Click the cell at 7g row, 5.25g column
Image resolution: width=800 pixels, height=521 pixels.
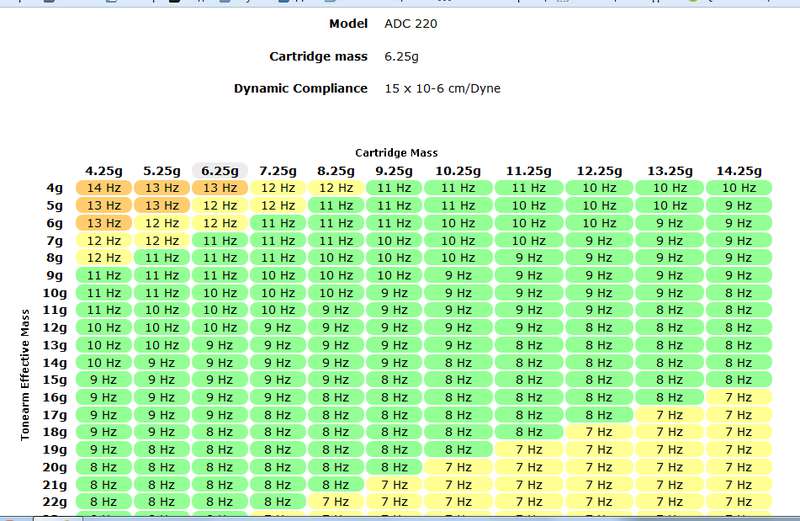(162, 240)
